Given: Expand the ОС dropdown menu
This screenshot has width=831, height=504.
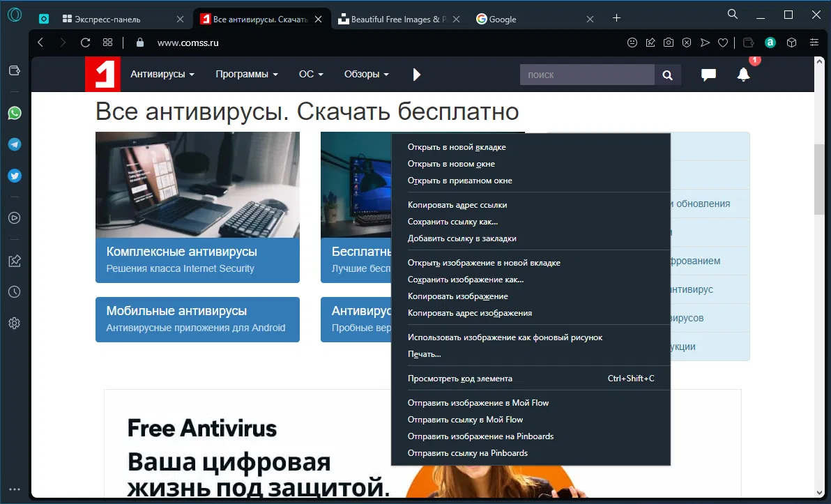Looking at the screenshot, I should [311, 74].
